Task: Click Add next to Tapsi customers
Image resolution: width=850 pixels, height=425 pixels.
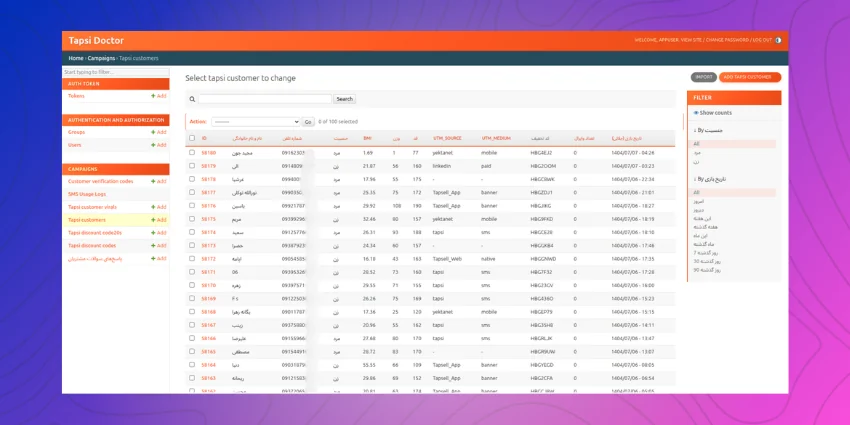Action: click(x=159, y=220)
